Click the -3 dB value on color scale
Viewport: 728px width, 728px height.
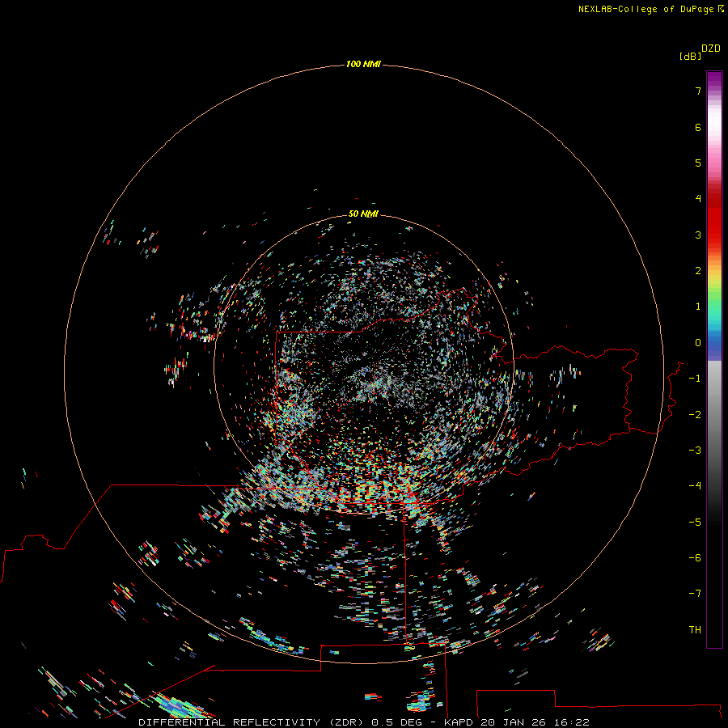click(x=695, y=451)
